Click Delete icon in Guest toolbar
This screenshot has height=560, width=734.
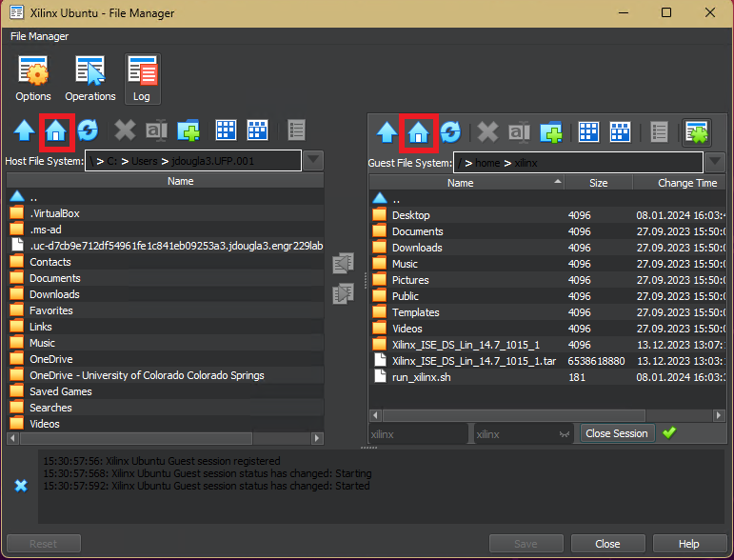(487, 132)
